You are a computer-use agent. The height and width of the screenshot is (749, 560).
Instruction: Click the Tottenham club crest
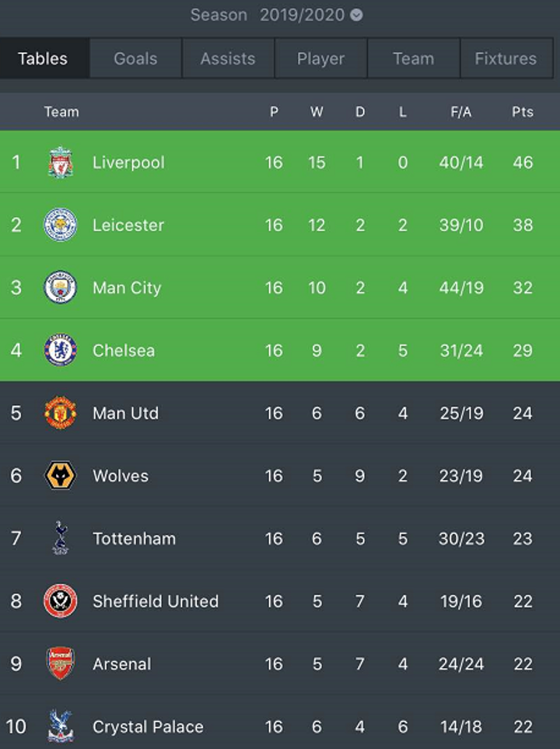(x=60, y=538)
